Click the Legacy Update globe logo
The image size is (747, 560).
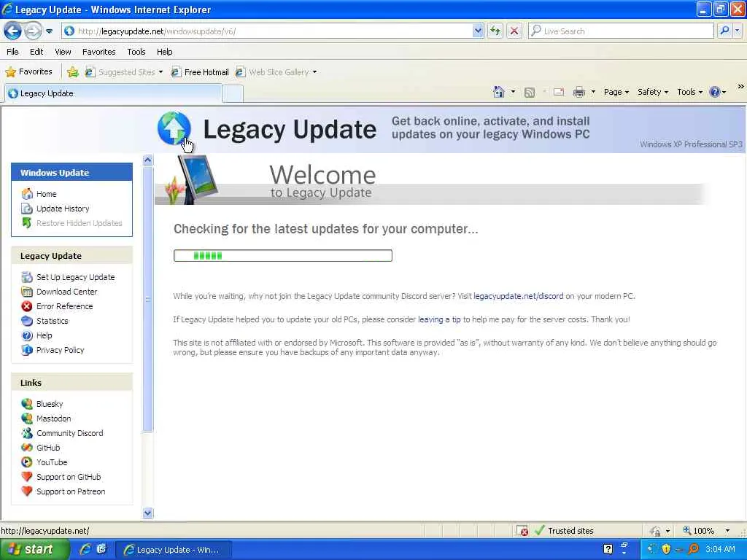coord(174,128)
